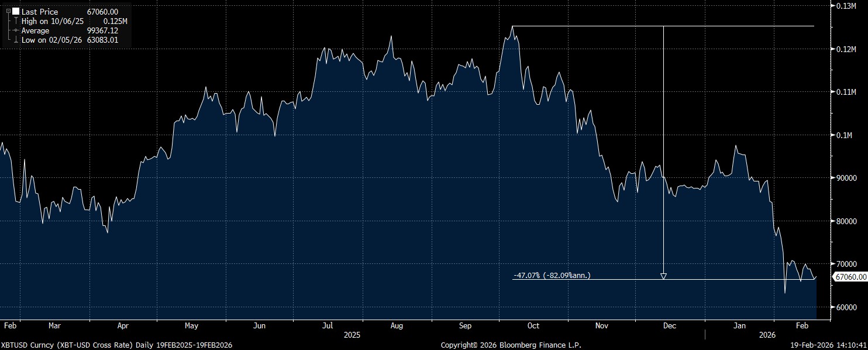The height and width of the screenshot is (350, 868).
Task: Click the 2026 year label on date axis
Action: click(x=766, y=335)
